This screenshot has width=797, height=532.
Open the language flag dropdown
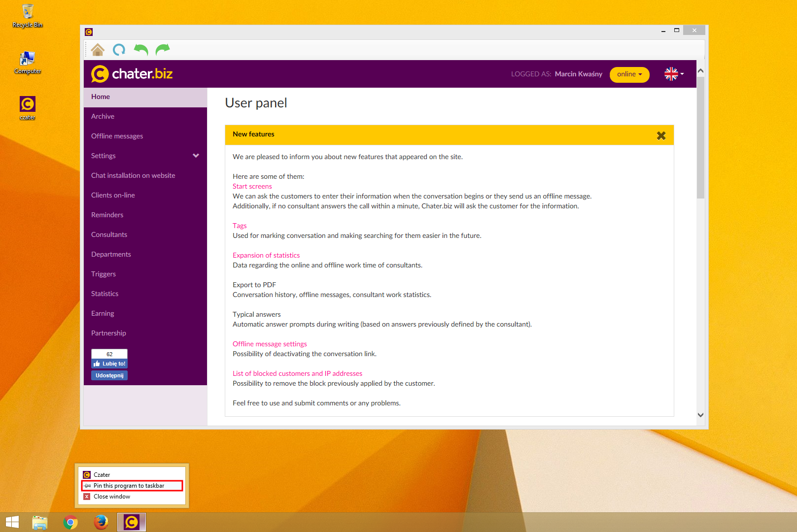click(x=674, y=74)
